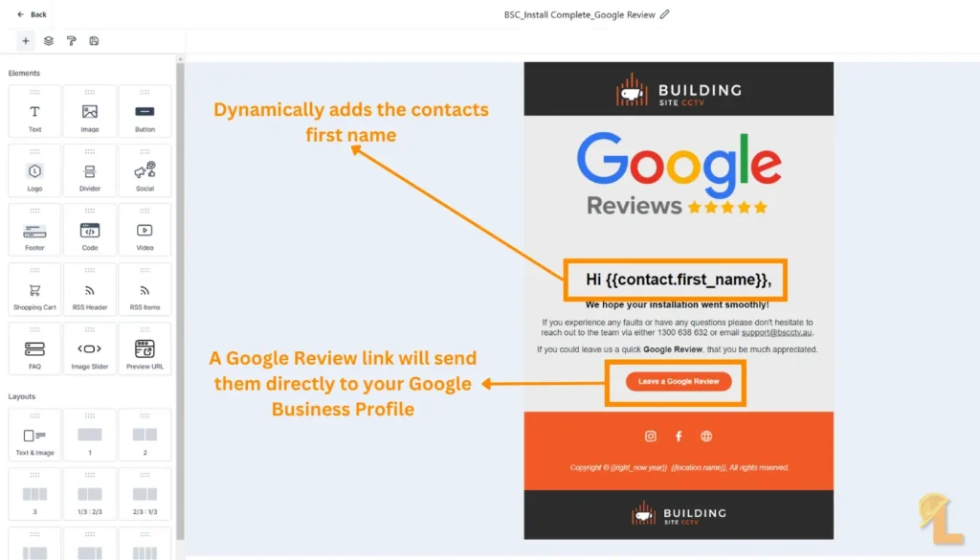Click the Elements section heading
Screen dimensions: 980x560
point(24,73)
